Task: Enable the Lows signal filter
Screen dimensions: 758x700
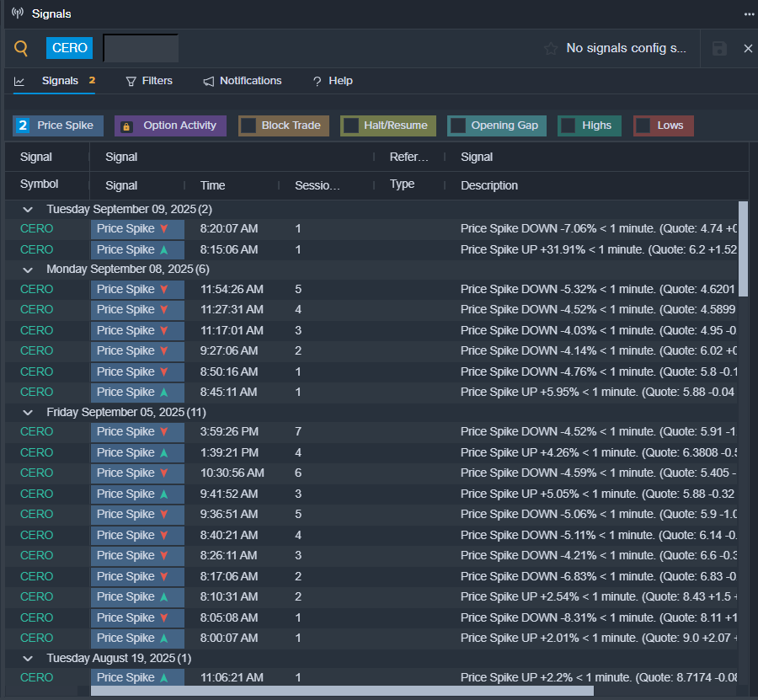Action: pos(664,126)
